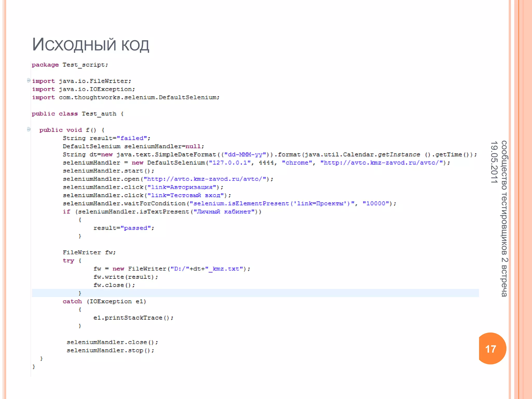
Task: Click the new DefaultSelenium constructor line
Action: [256, 163]
